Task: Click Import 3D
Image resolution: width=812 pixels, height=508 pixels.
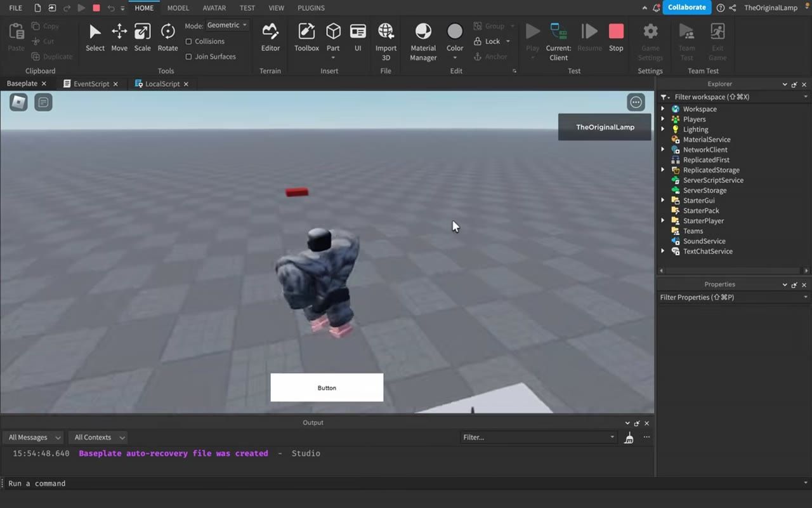Action: pyautogui.click(x=386, y=42)
